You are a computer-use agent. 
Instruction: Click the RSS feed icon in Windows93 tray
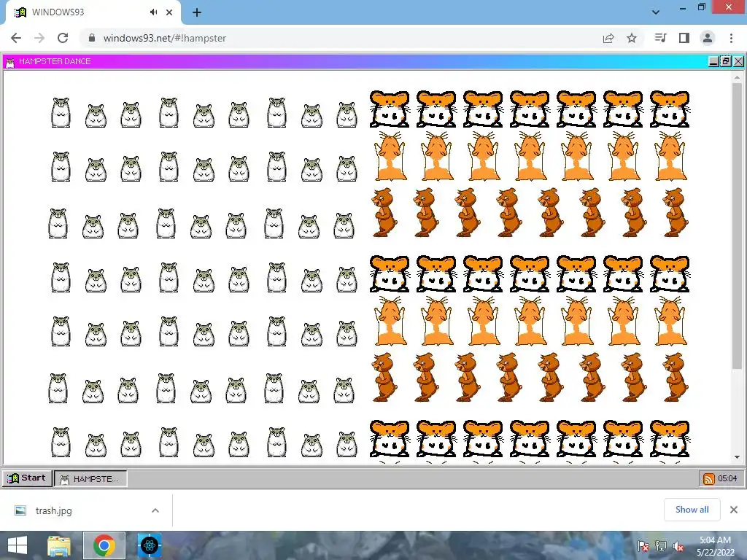709,478
